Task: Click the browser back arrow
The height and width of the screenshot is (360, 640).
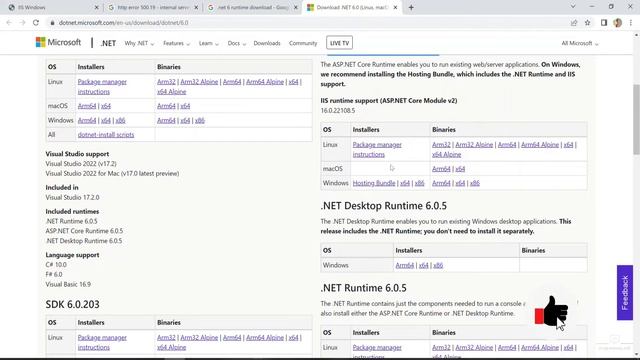Action: (x=9, y=23)
